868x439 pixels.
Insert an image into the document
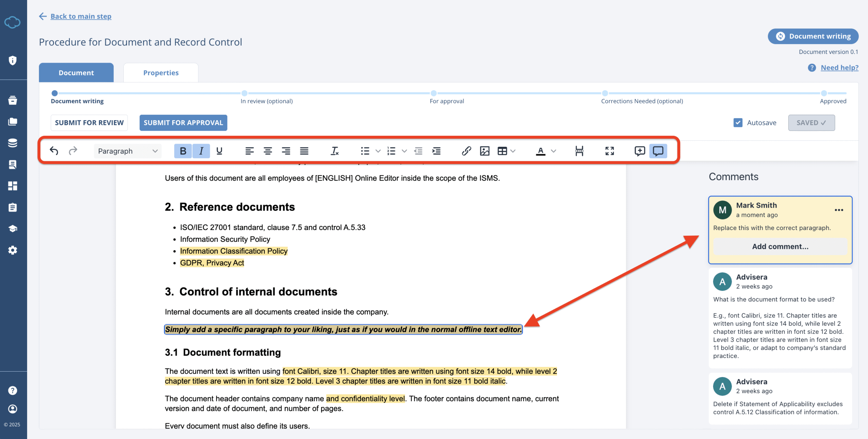point(485,151)
